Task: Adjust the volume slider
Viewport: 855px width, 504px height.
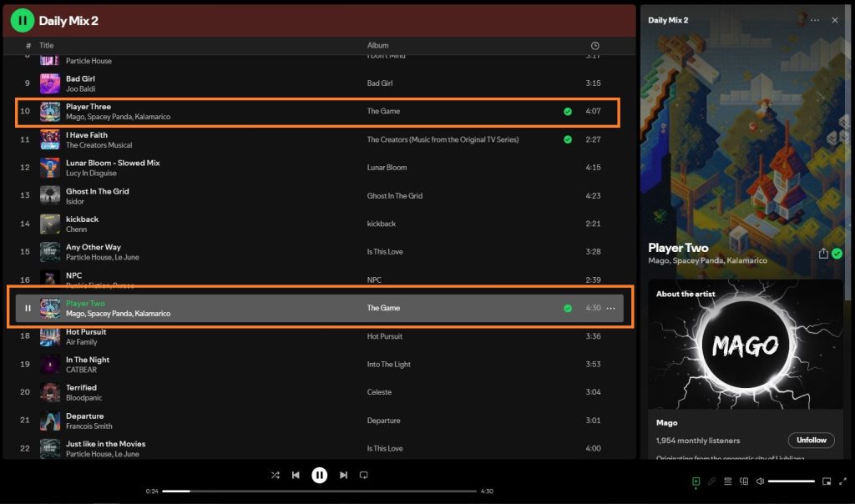Action: point(792,481)
